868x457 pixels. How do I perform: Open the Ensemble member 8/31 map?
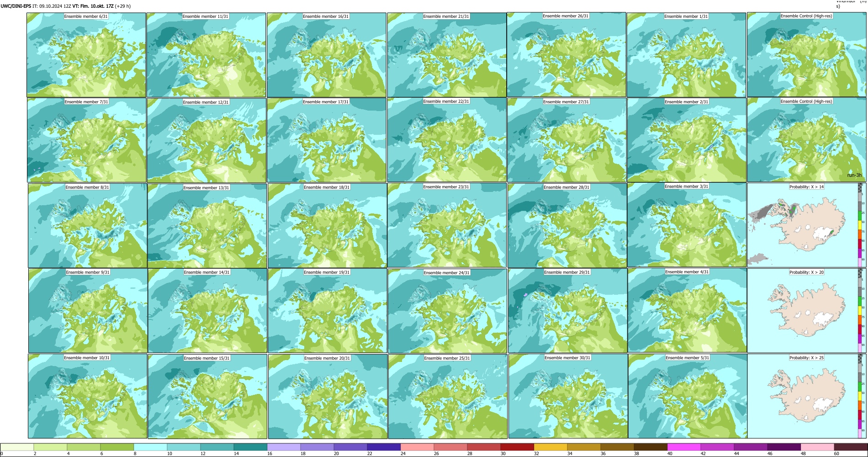[87, 225]
